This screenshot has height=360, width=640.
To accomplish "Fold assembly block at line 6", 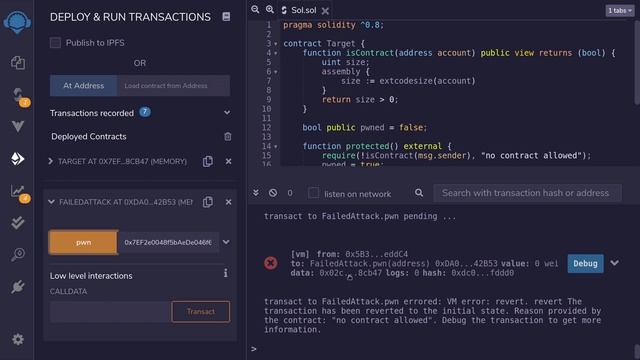I will 276,72.
